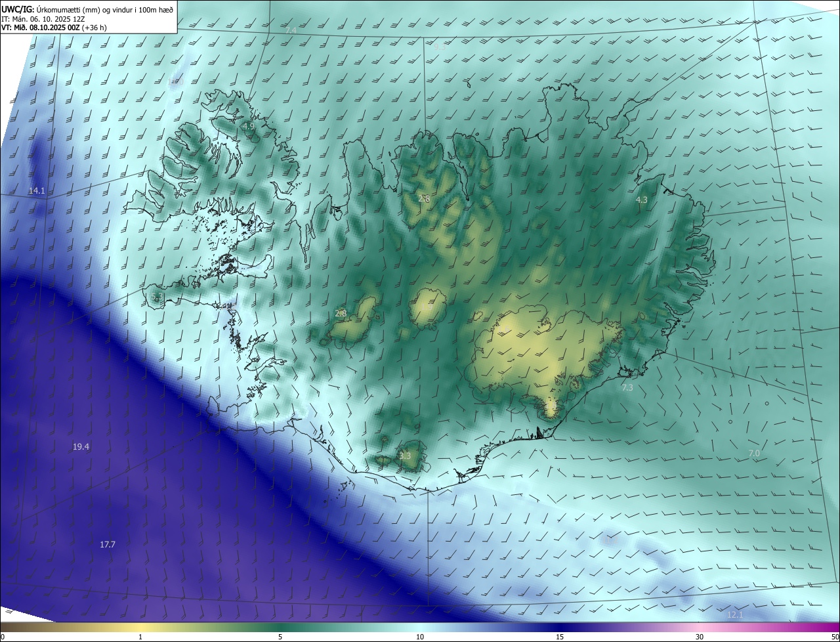Click the 50 tick on the color scale
840x642 pixels.
[835, 637]
